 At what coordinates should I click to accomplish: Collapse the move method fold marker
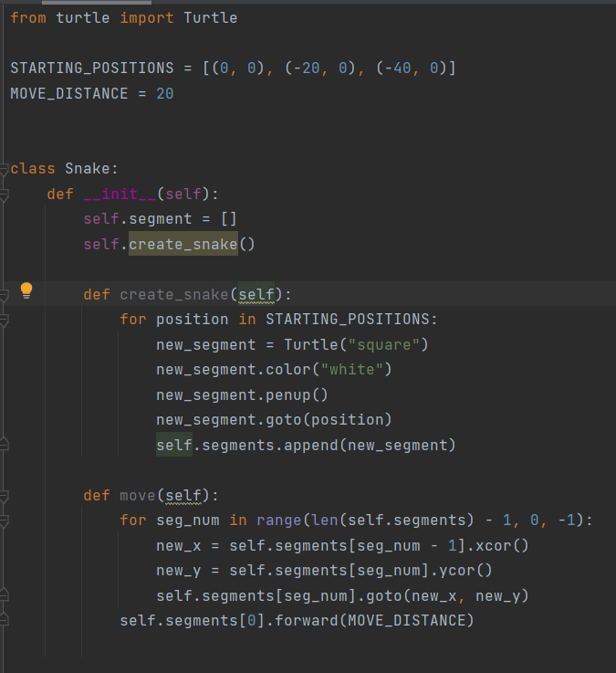click(x=4, y=497)
